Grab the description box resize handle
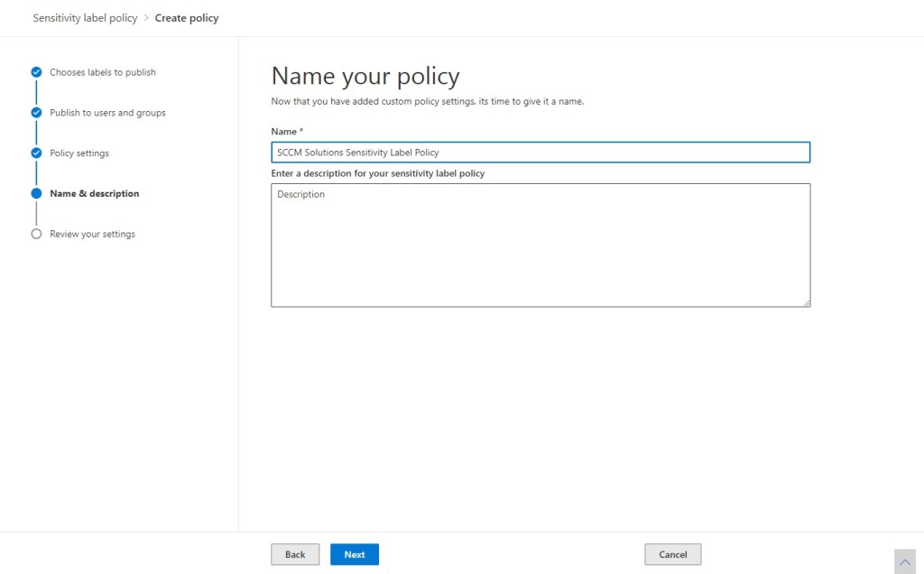The height and width of the screenshot is (574, 924). (x=807, y=303)
